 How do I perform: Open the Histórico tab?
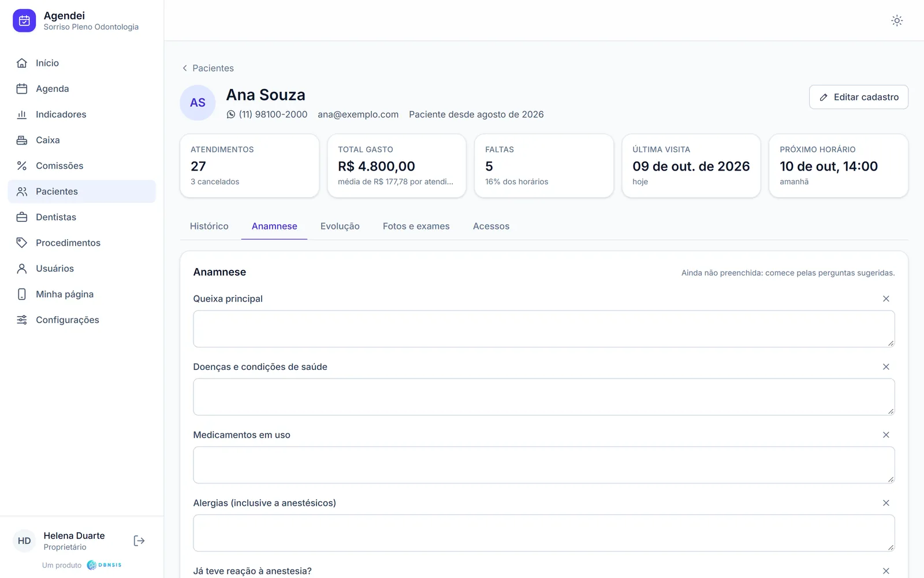tap(209, 226)
